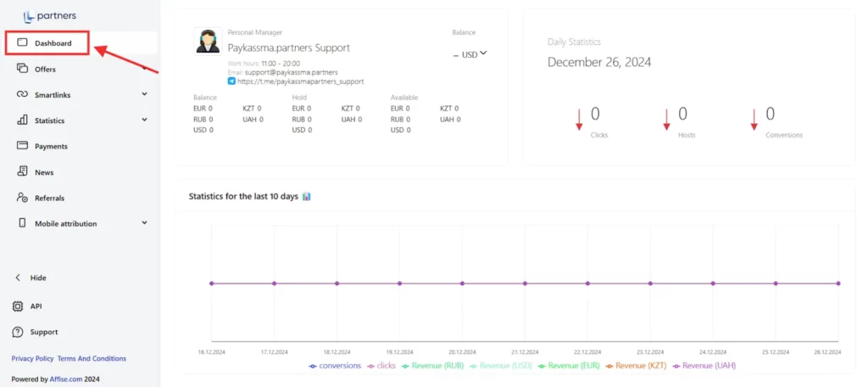Viewport: 868px width, 387px height.
Task: Click the Clicks count in Daily Statistics
Action: pyautogui.click(x=595, y=115)
